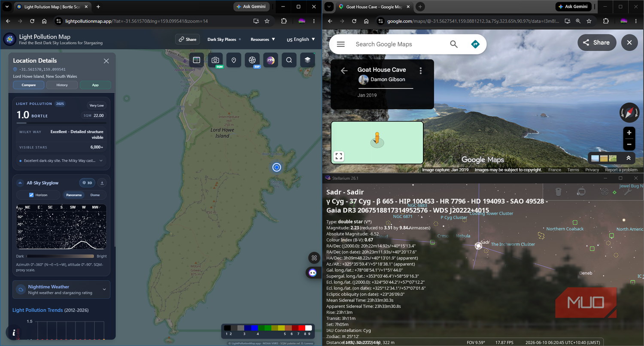Open the split map view icon
644x346 pixels.
point(196,60)
